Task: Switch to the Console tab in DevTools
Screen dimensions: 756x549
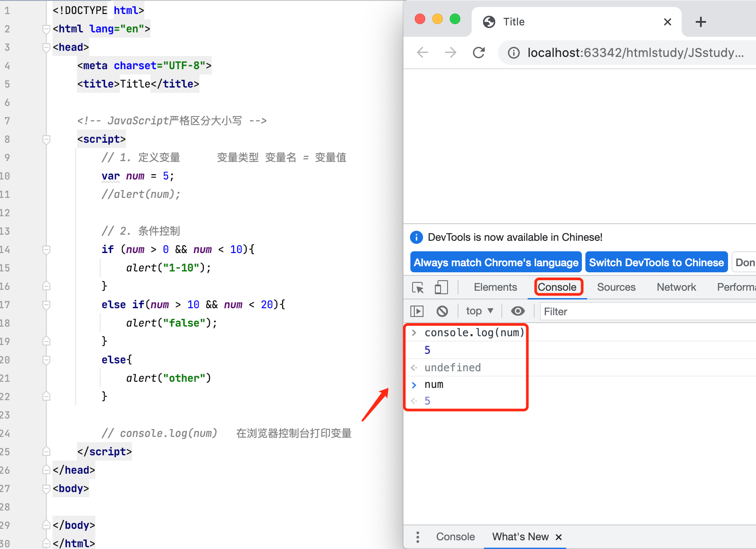Action: [x=557, y=287]
